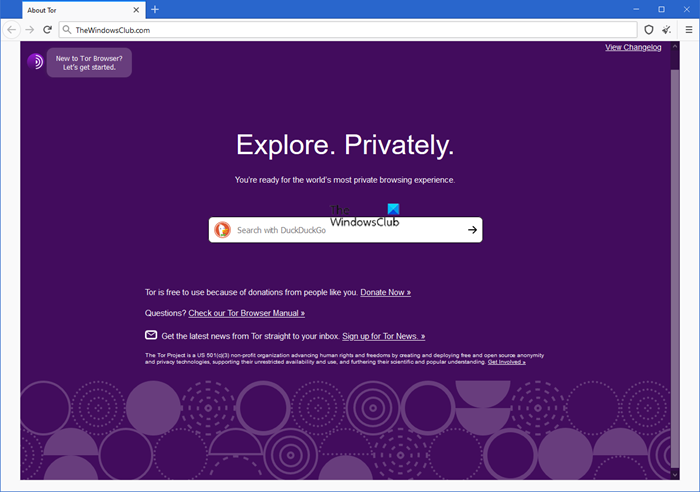Open the View Changelog link
The width and height of the screenshot is (700, 492).
633,47
